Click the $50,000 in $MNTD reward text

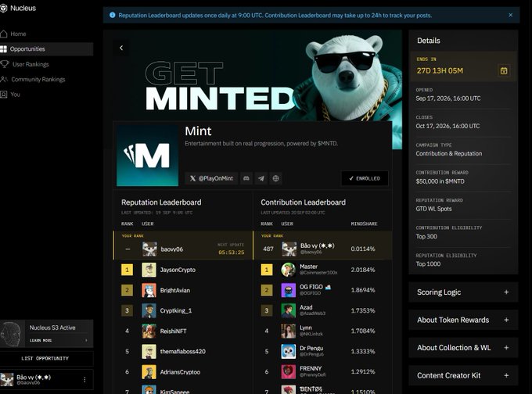click(x=440, y=181)
